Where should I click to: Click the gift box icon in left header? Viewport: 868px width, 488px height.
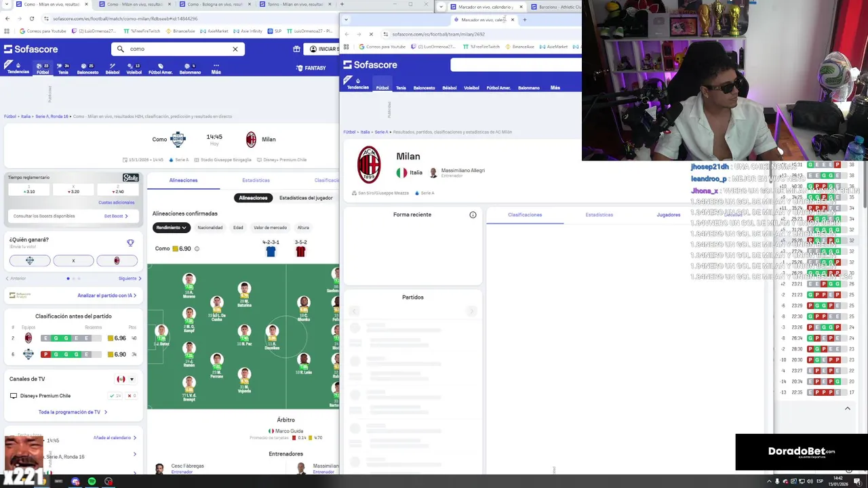click(296, 49)
